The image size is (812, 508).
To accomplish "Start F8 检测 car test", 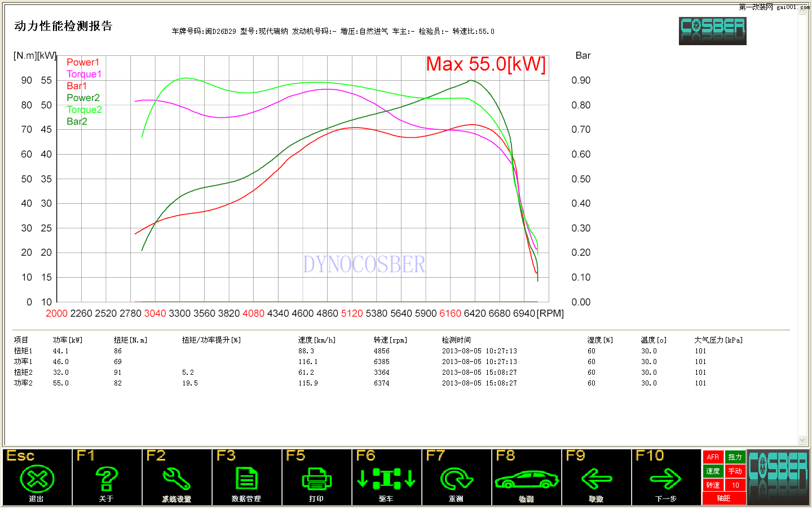I will coord(526,477).
